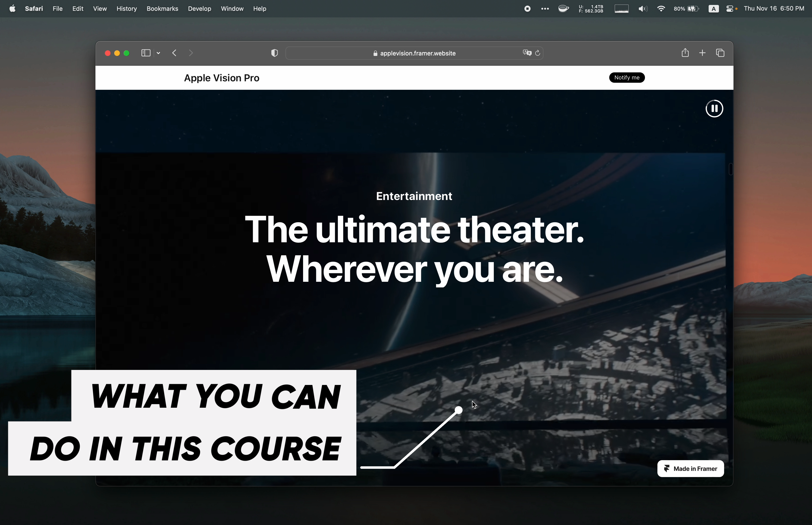Open the Safari application menu

(34, 8)
